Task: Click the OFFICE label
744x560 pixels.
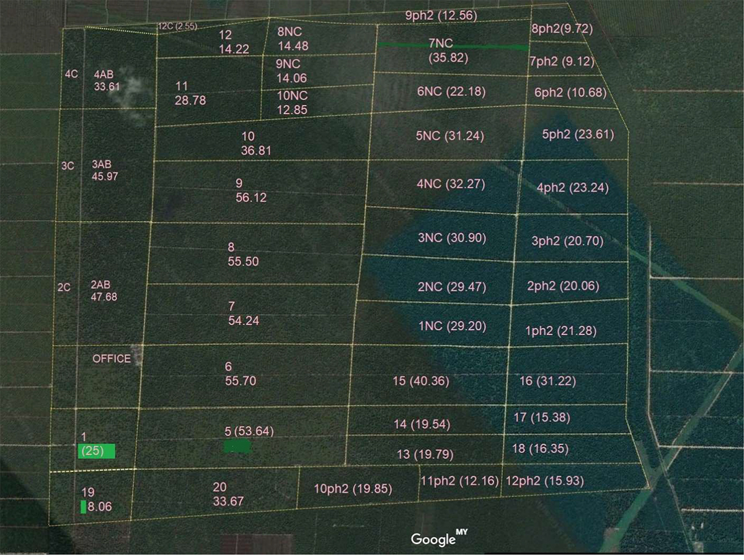Action: click(x=112, y=359)
